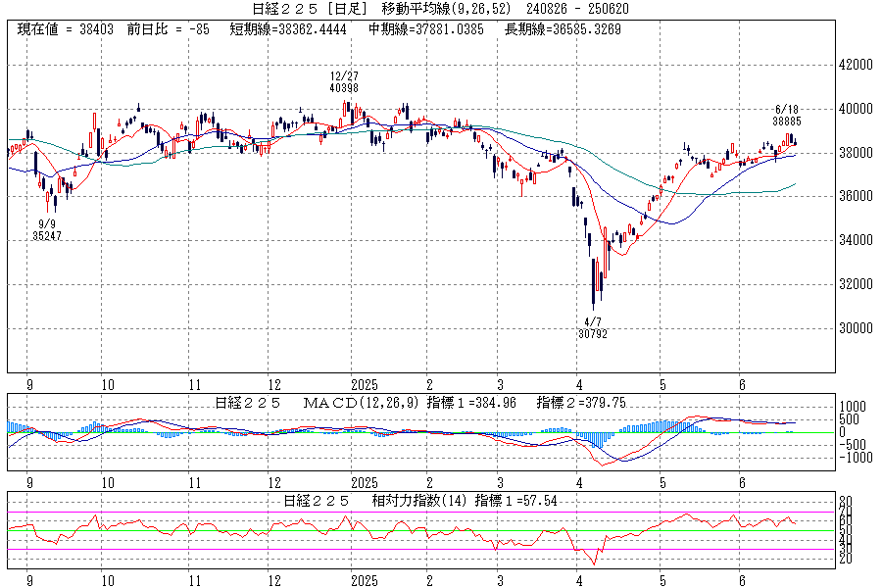
Task: Click the 12/27 peak annotation 40398
Action: coord(344,87)
